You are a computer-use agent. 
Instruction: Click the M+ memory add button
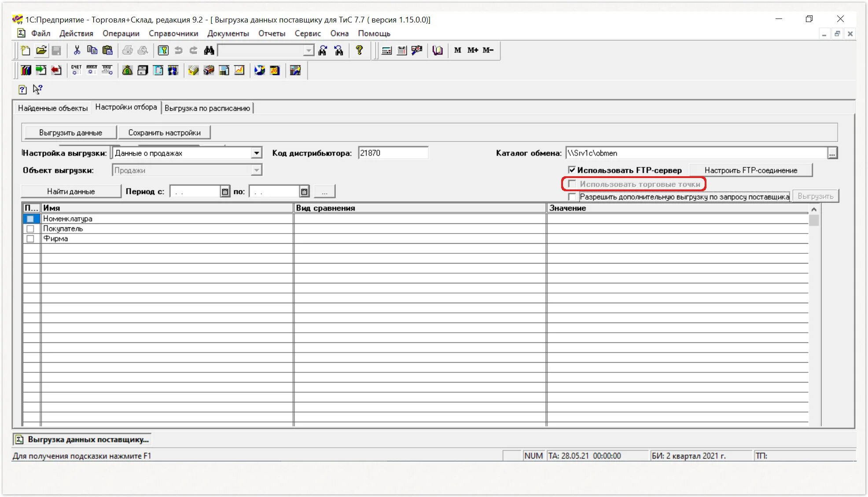473,50
